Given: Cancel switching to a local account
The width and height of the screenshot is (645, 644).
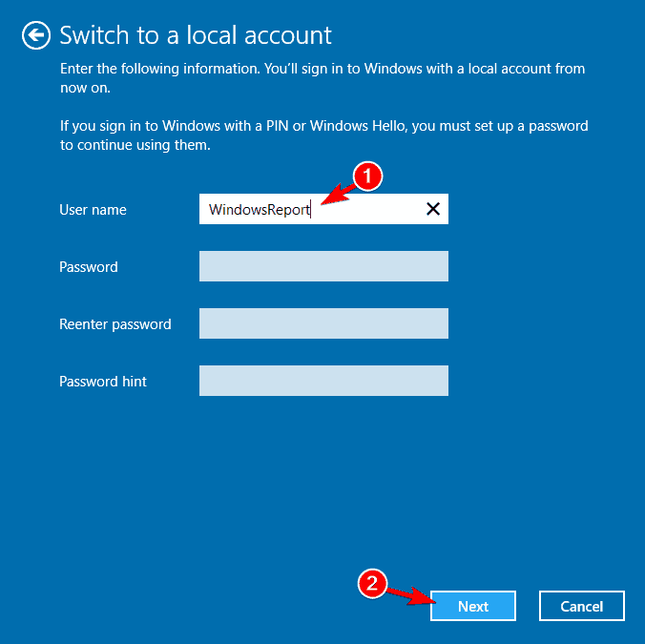Looking at the screenshot, I should pyautogui.click(x=582, y=606).
